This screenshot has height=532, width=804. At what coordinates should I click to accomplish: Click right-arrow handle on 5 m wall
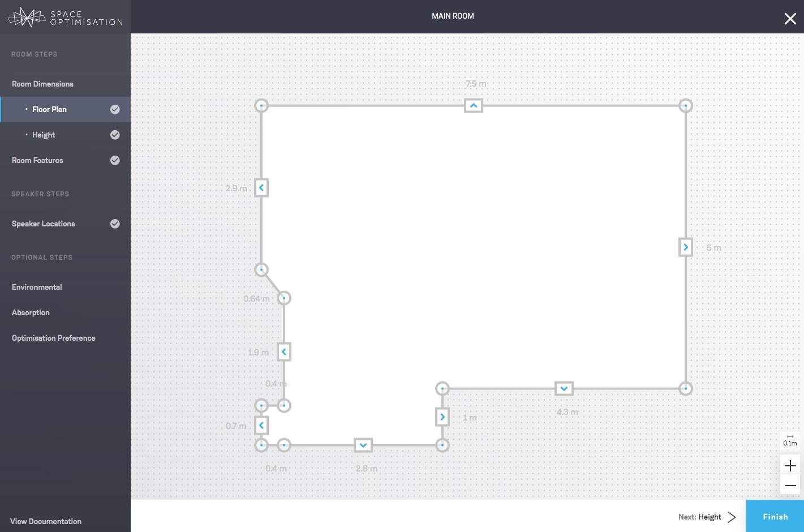pos(685,247)
